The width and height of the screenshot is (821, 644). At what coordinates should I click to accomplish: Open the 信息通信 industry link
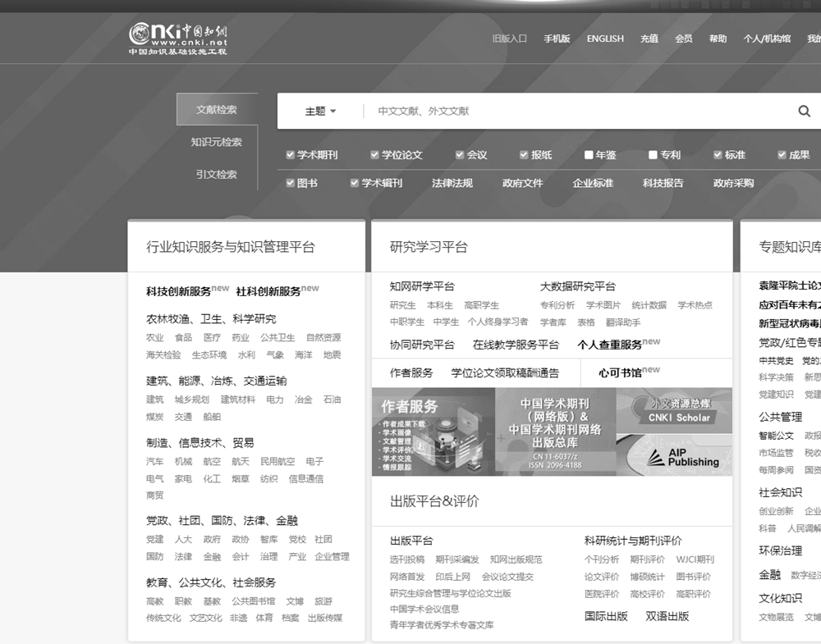point(305,478)
